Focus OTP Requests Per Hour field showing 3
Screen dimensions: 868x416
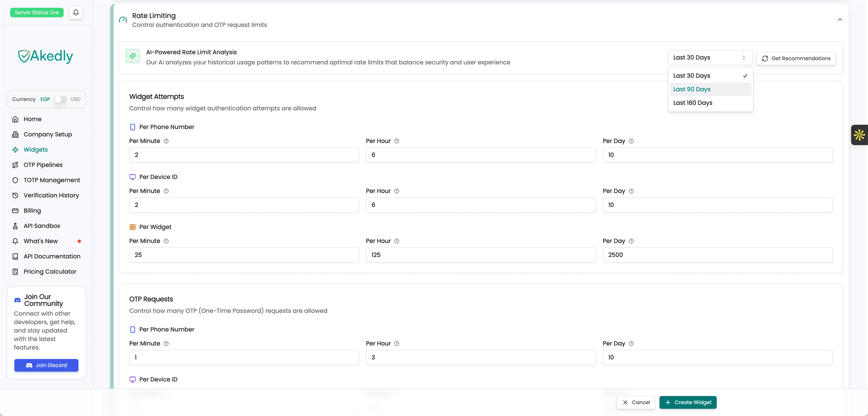tap(481, 358)
